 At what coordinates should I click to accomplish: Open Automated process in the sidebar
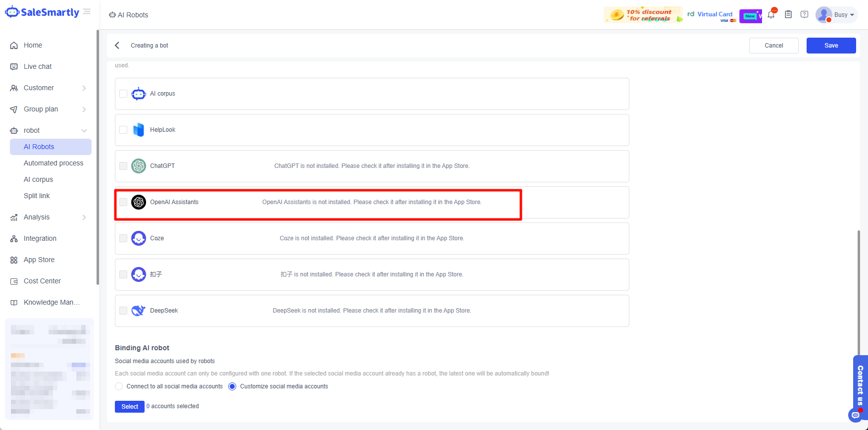click(53, 163)
